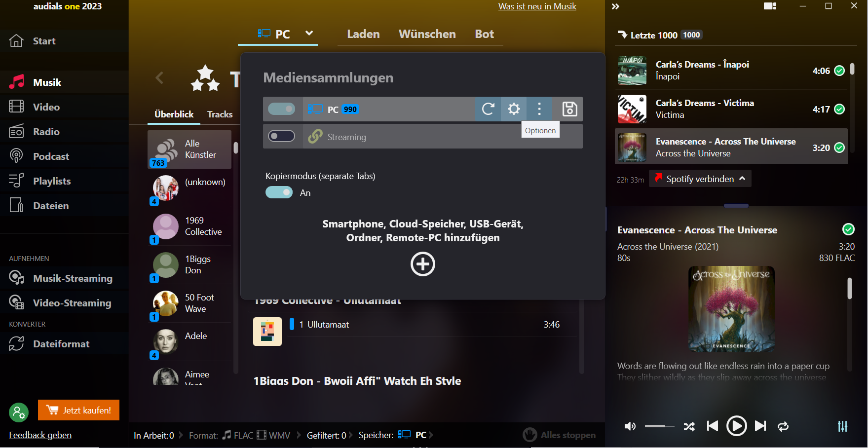Add a new device with plus icon
The width and height of the screenshot is (868, 448).
(423, 264)
